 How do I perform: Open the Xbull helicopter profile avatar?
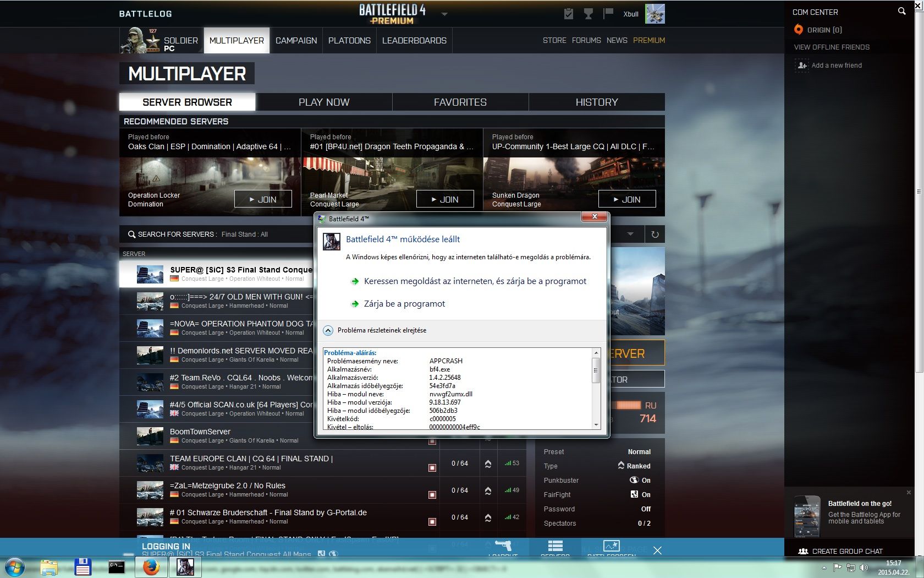coord(655,14)
